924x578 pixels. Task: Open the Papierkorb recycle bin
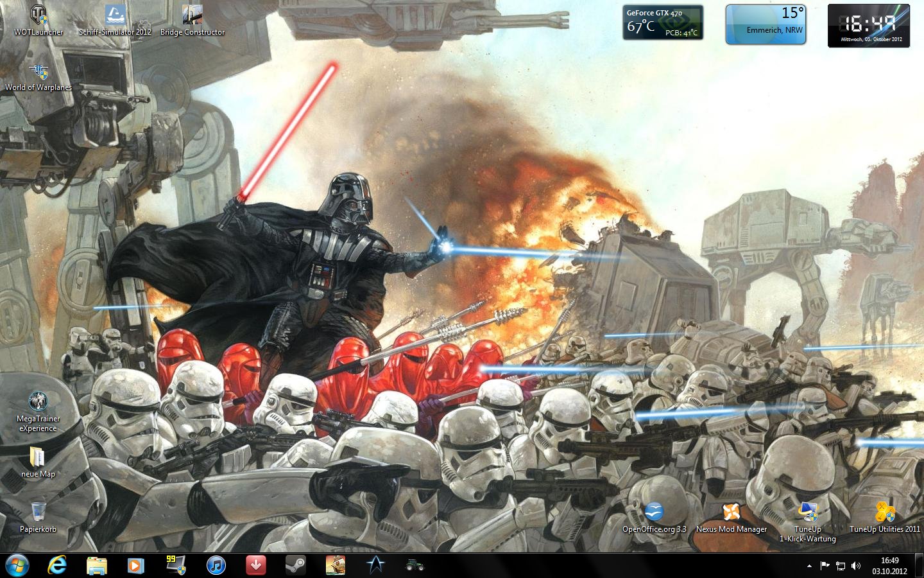coord(38,513)
